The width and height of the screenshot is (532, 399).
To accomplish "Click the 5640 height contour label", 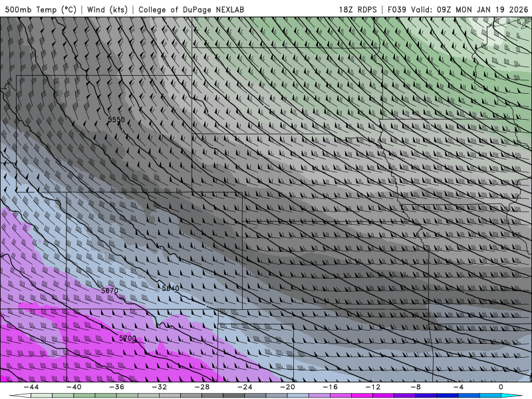I will pos(170,289).
